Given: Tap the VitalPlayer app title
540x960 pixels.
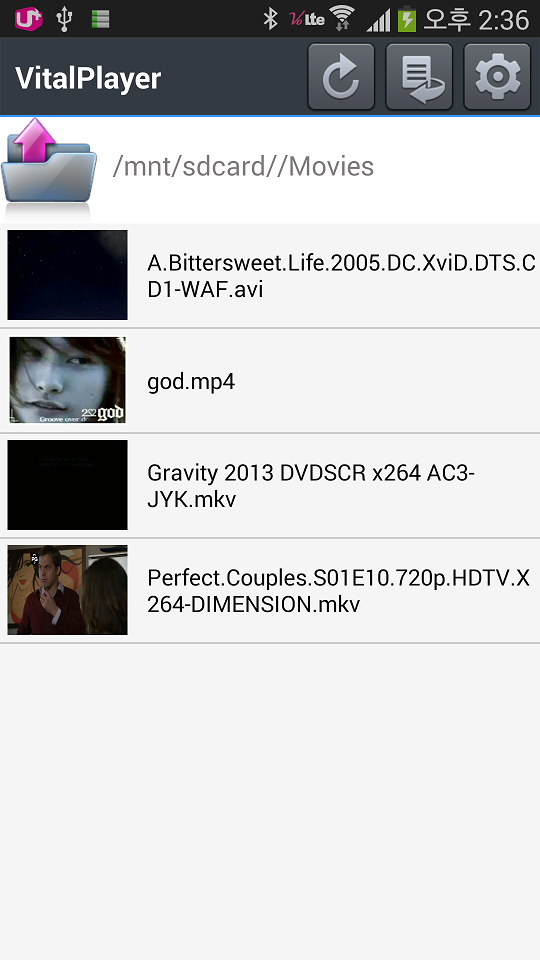Looking at the screenshot, I should pos(88,78).
